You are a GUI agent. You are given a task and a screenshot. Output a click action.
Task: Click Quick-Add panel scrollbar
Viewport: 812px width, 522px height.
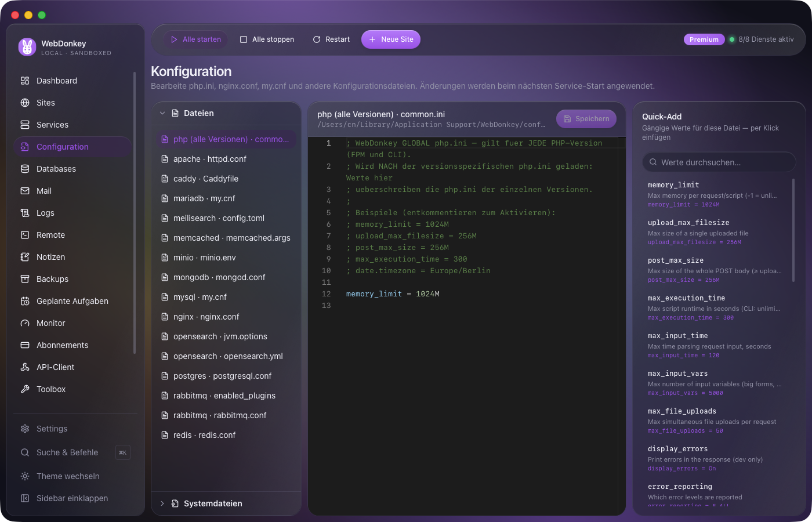793,231
